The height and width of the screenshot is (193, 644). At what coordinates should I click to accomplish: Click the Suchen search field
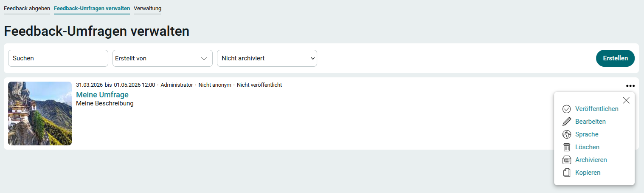tap(58, 58)
